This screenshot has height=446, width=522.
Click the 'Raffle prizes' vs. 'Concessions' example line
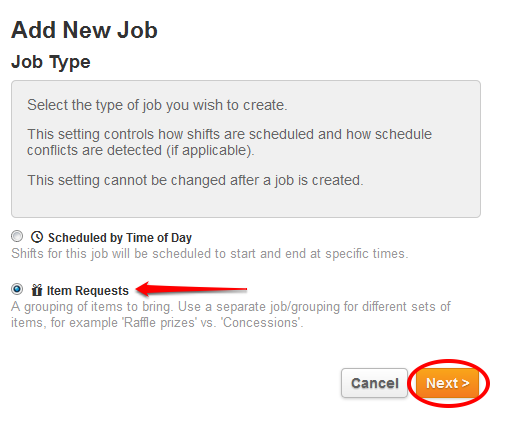pyautogui.click(x=157, y=322)
